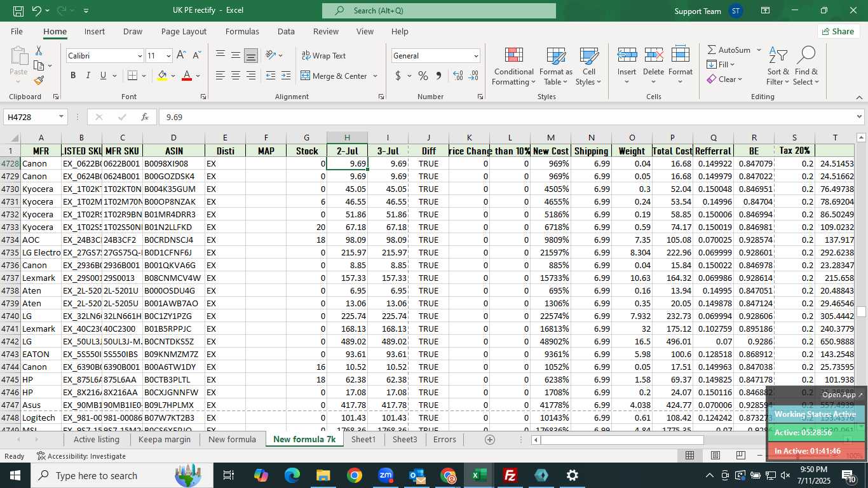Click the Clear button in Editing group
The width and height of the screenshot is (868, 488).
pos(724,79)
